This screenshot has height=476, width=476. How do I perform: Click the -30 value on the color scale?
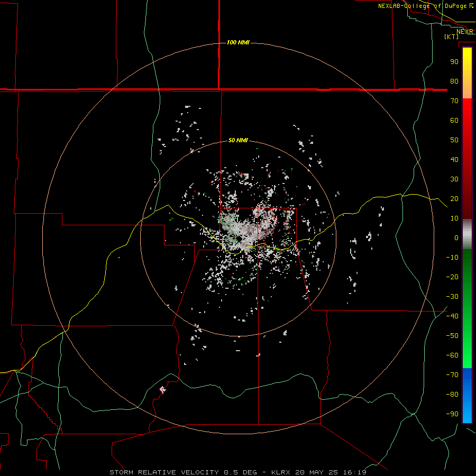tap(452, 297)
